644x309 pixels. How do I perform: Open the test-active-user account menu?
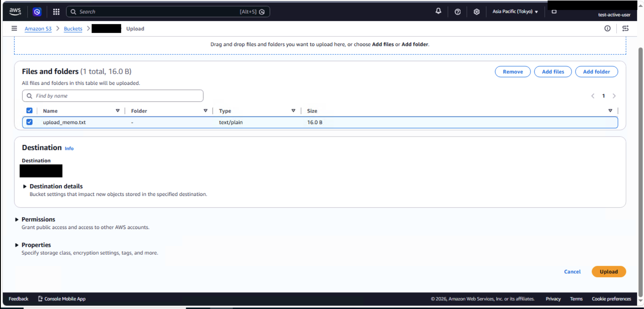point(614,14)
